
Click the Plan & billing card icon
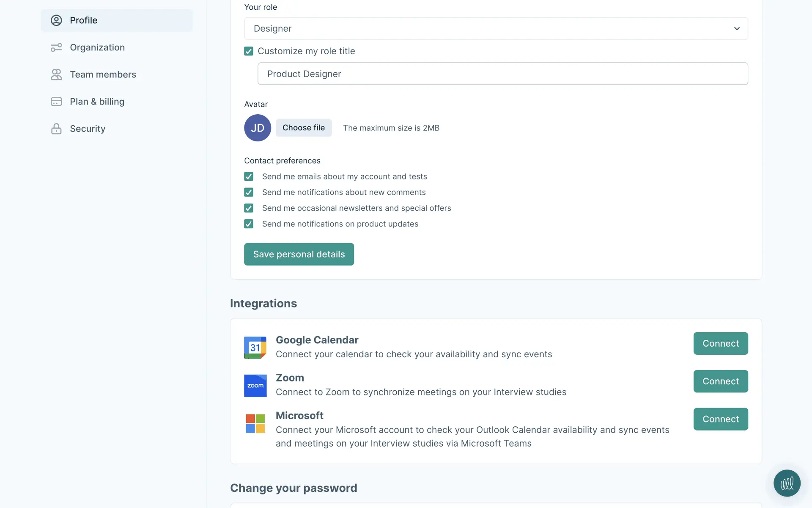pyautogui.click(x=56, y=102)
